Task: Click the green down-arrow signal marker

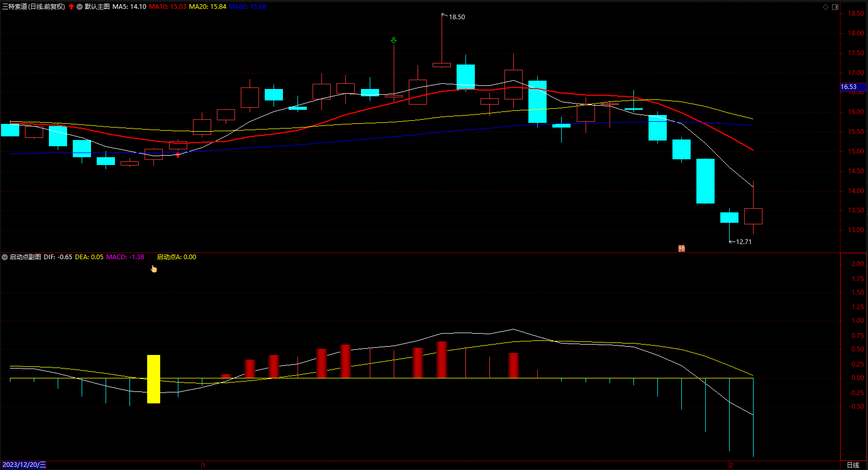Action: (394, 40)
